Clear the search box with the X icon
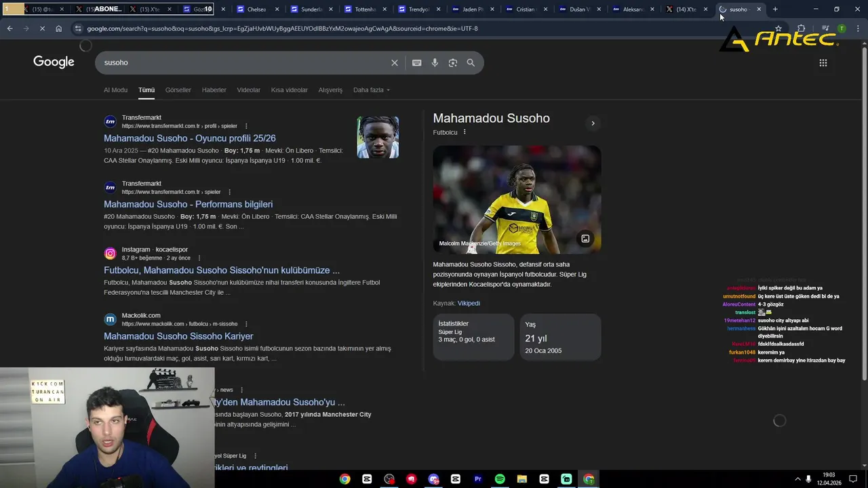This screenshot has height=488, width=868. pos(395,62)
